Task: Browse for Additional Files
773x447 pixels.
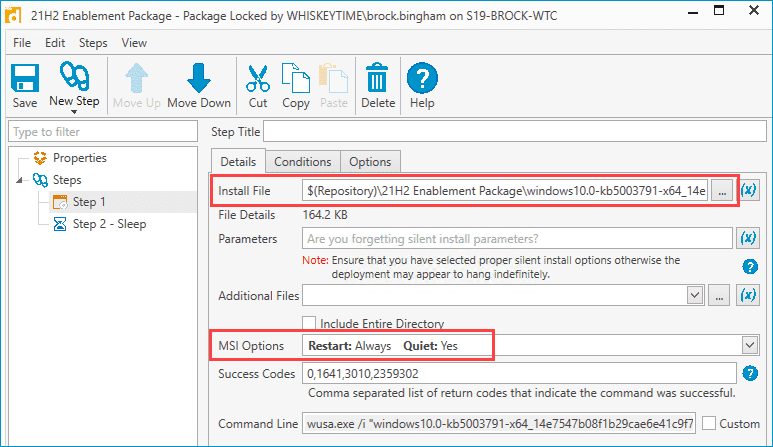Action: [719, 295]
